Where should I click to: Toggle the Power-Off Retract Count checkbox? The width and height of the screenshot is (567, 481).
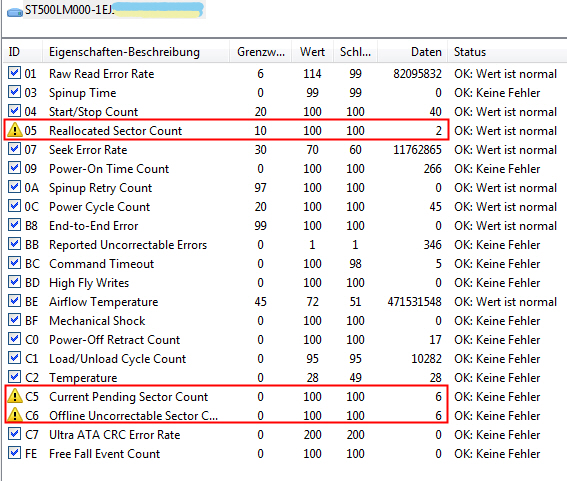coord(14,339)
